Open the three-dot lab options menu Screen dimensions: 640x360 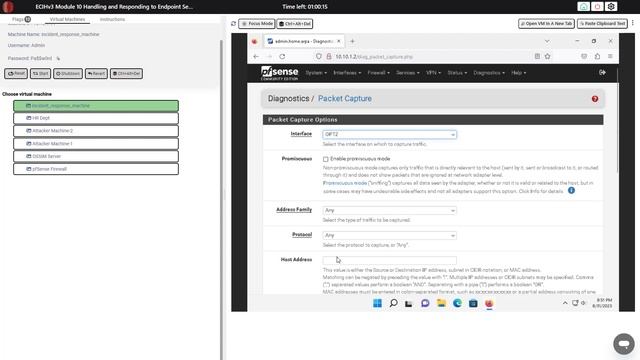click(x=633, y=23)
